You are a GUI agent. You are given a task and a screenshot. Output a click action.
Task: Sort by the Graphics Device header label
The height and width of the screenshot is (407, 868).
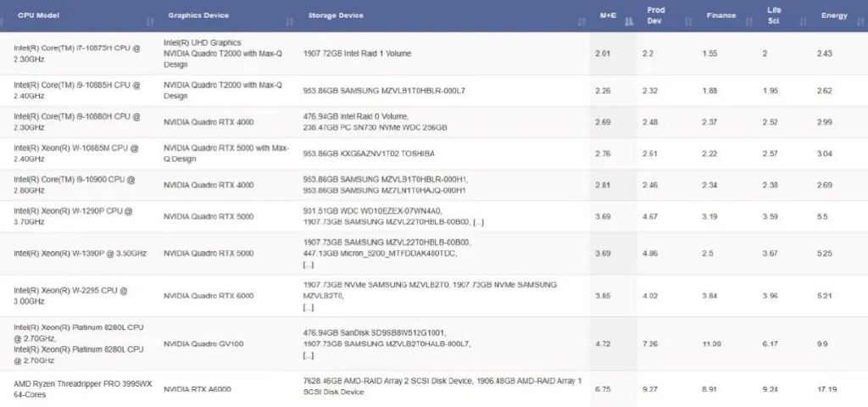coord(198,15)
